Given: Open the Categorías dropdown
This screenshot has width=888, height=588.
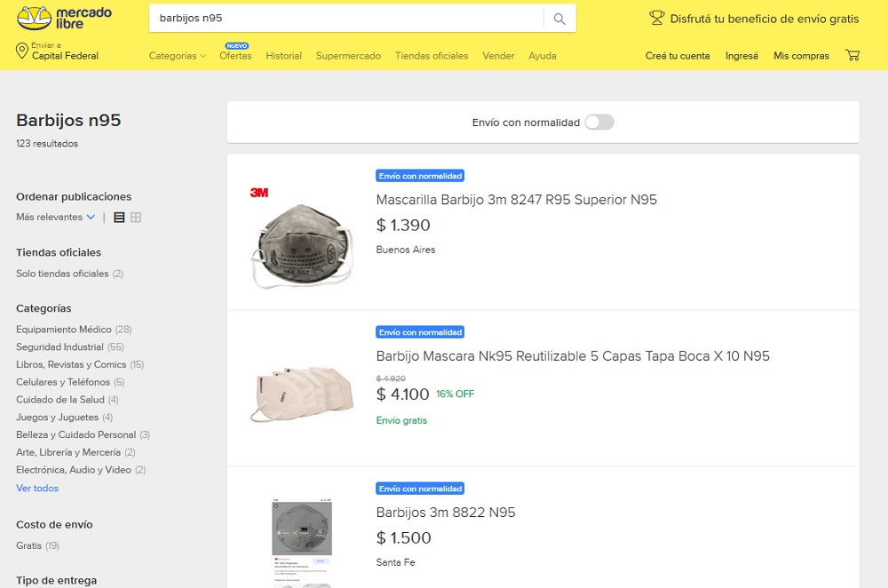Looking at the screenshot, I should [176, 55].
